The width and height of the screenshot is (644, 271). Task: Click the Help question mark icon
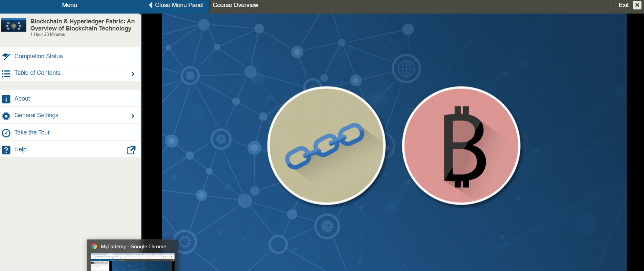6,150
